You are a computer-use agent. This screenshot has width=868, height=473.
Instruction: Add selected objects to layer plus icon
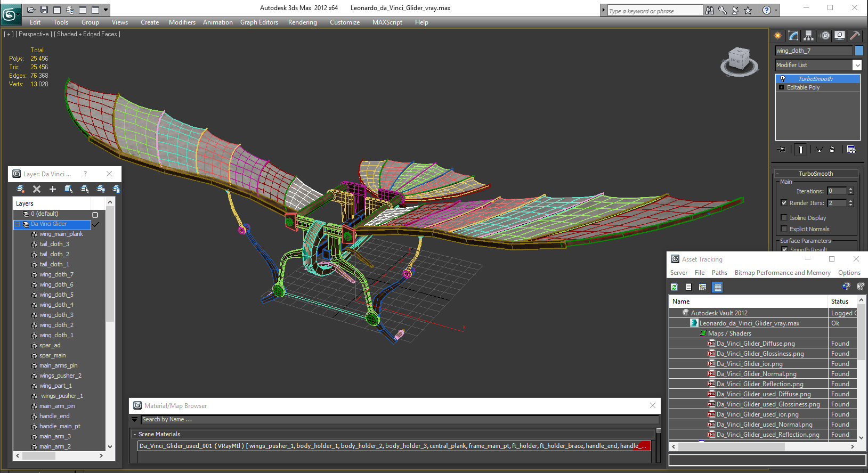pyautogui.click(x=53, y=189)
